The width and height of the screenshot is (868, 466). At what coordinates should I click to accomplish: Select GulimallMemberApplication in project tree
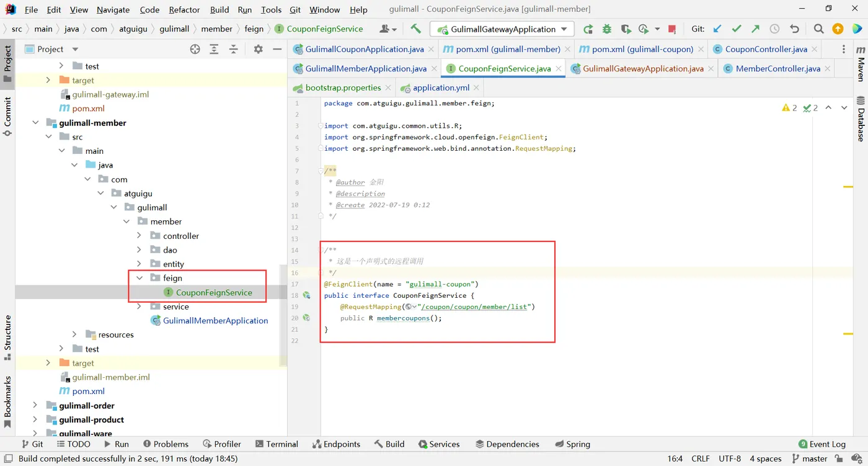(x=215, y=320)
